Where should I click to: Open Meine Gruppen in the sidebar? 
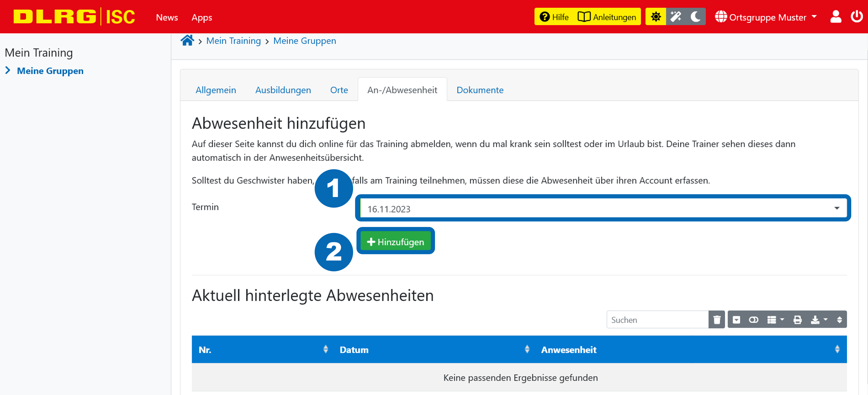[x=50, y=71]
